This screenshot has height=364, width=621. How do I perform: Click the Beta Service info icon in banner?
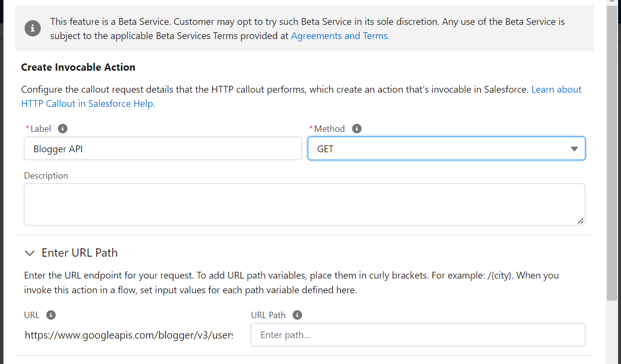point(33,28)
